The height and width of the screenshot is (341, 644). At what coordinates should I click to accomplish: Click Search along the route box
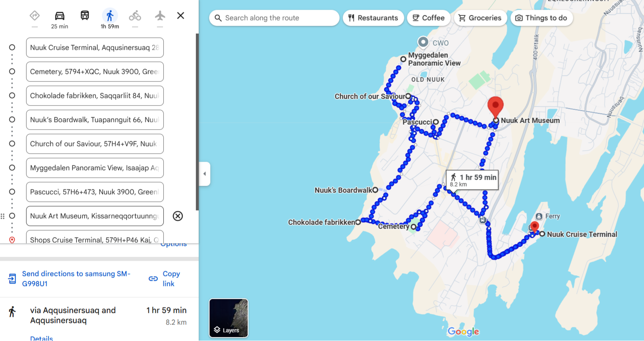point(274,18)
